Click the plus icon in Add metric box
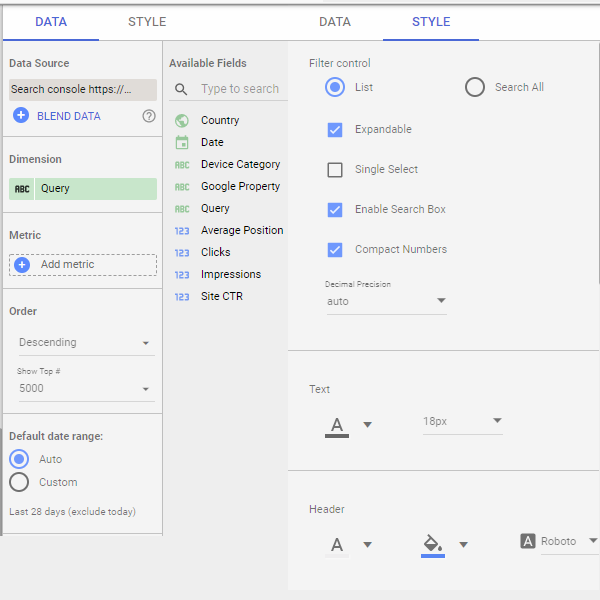The height and width of the screenshot is (600, 600). point(22,265)
